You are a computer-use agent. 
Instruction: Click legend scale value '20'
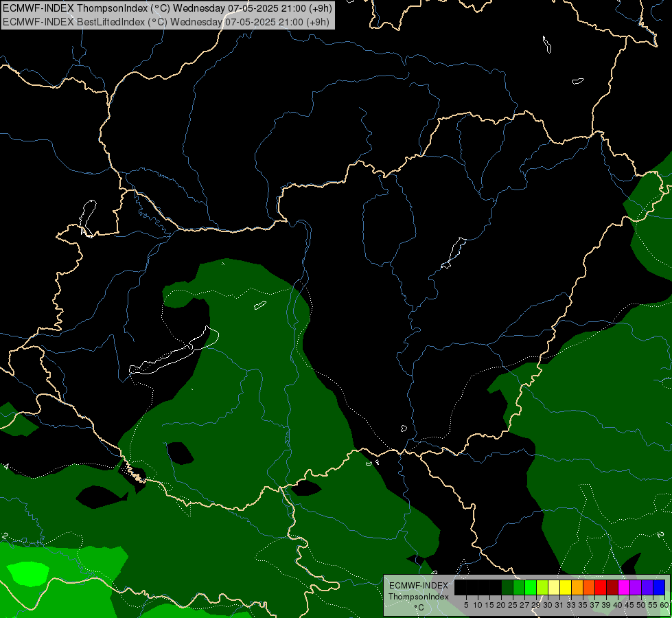tap(501, 605)
